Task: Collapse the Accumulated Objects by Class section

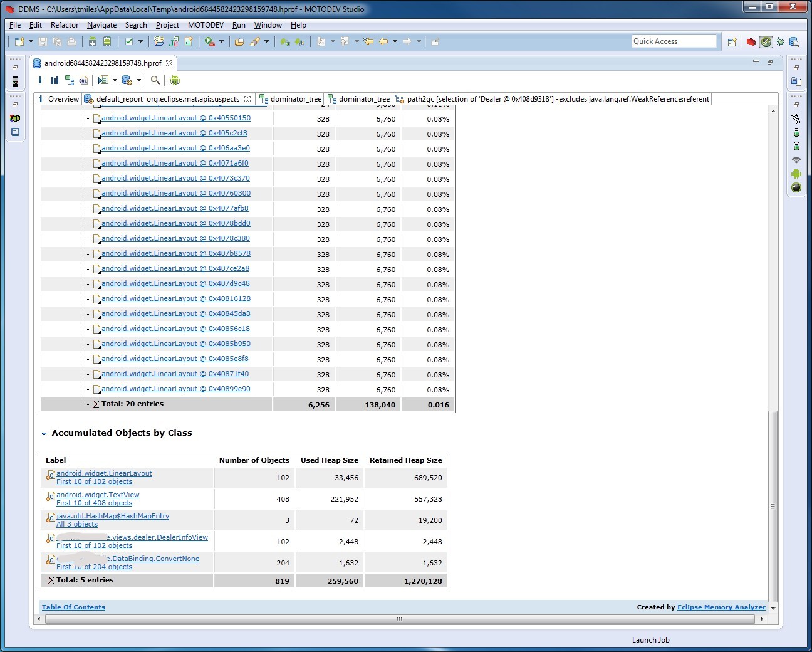Action: 44,434
